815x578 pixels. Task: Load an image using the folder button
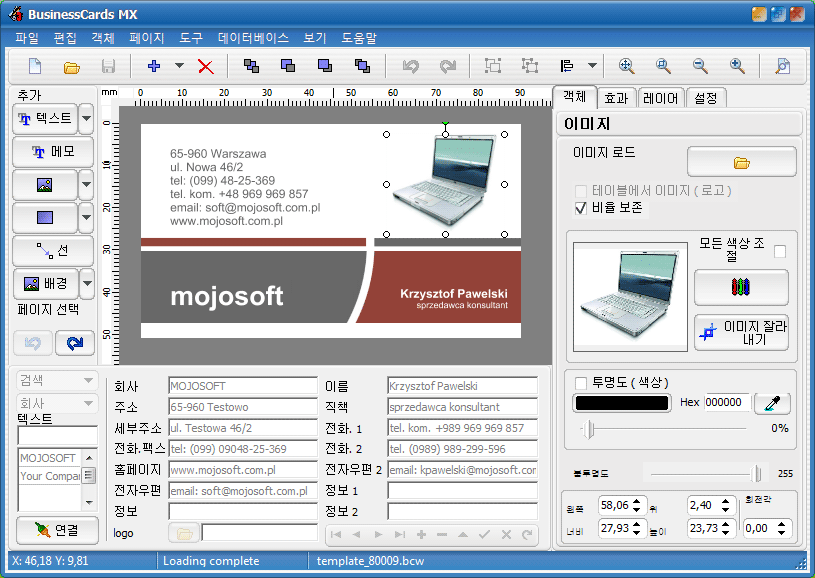tap(742, 162)
